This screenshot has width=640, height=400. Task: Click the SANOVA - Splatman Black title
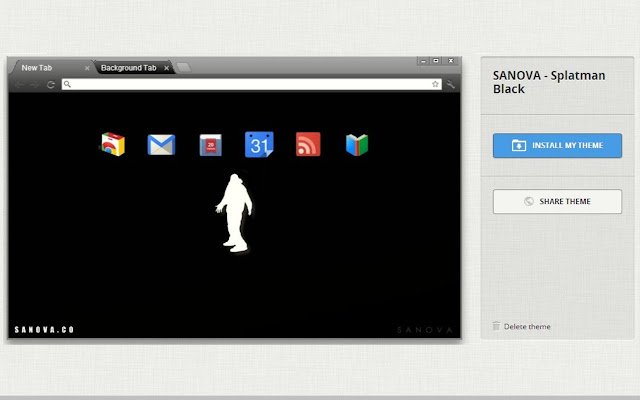(549, 82)
